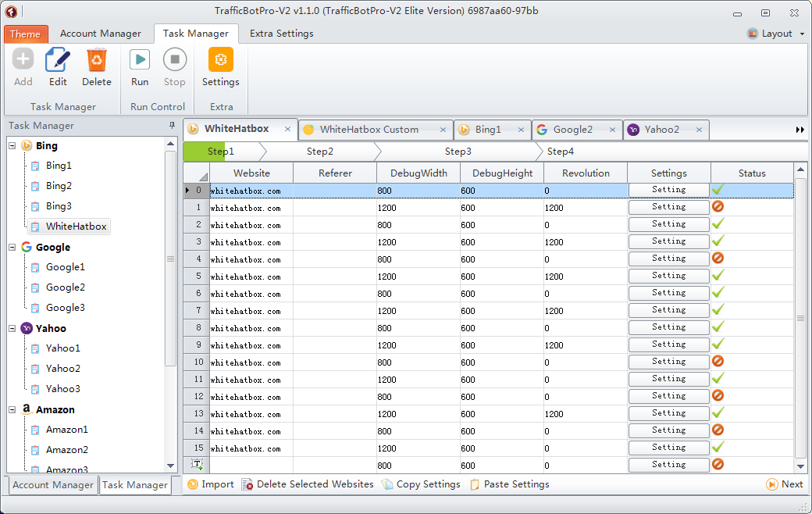Click the Theme tab
This screenshot has width=812, height=514.
coord(26,34)
